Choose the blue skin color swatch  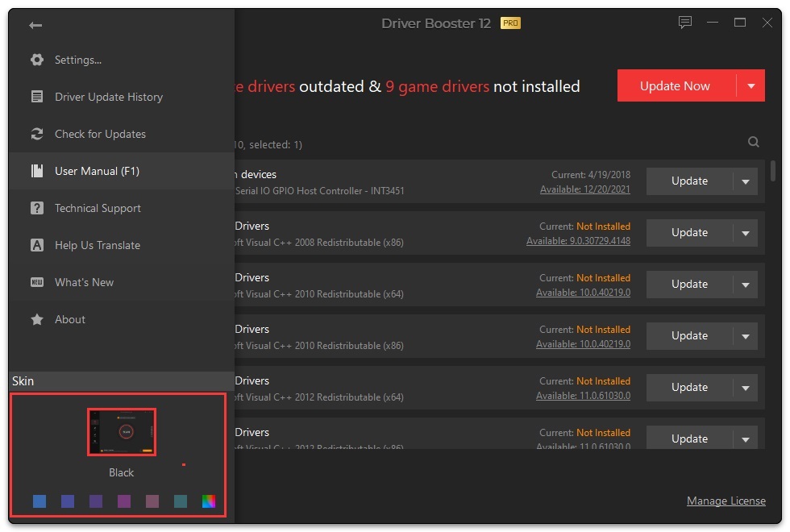pos(39,501)
